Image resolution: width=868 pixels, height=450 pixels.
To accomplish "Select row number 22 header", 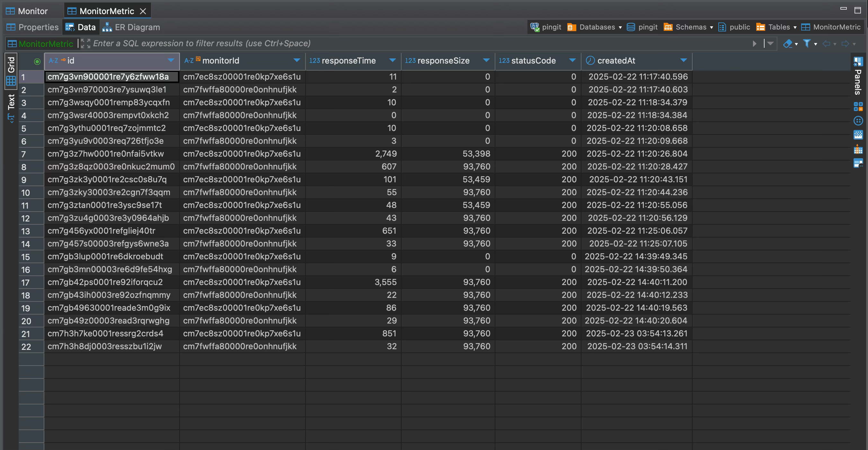I will 31,347.
